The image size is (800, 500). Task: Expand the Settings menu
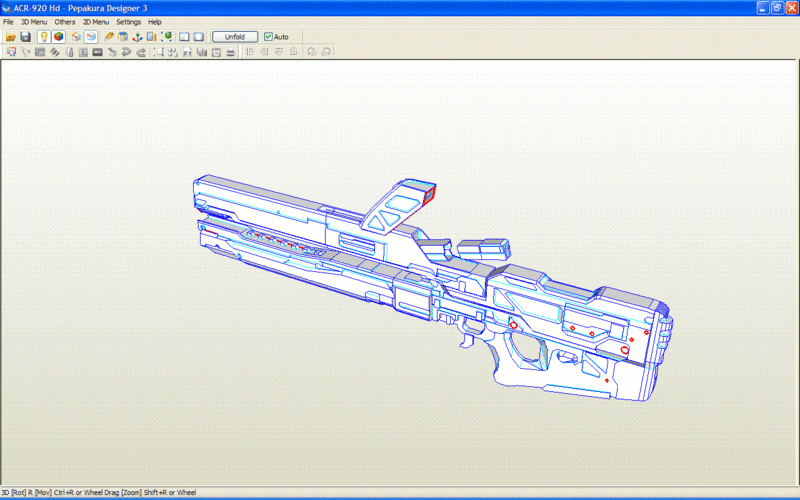(128, 21)
